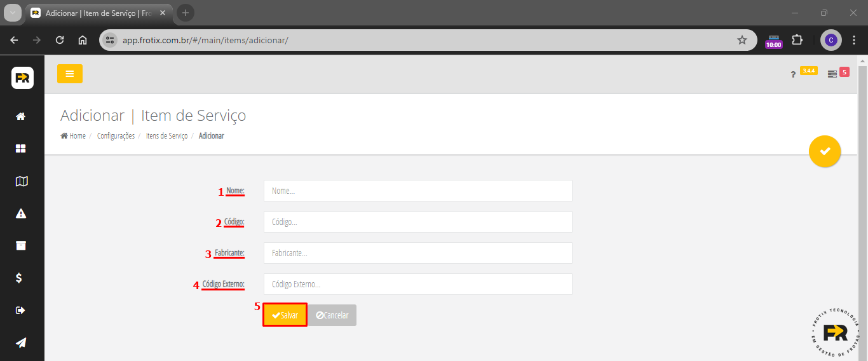Click the round yellow checkmark floating button

[825, 151]
